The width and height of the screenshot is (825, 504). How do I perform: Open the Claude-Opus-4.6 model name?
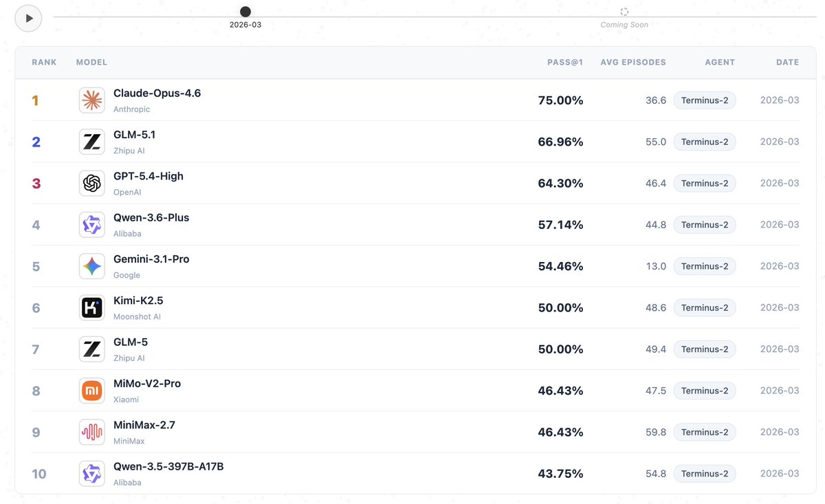pyautogui.click(x=157, y=94)
